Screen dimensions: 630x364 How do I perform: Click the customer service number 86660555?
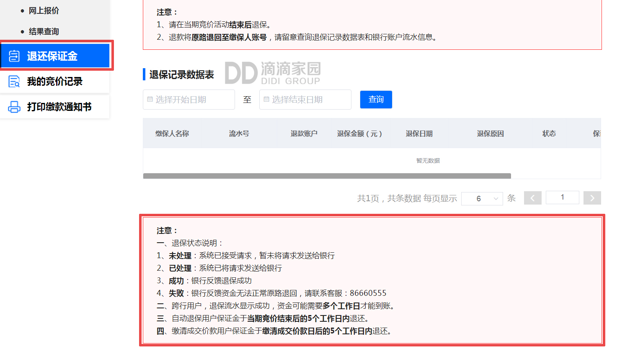tap(368, 293)
